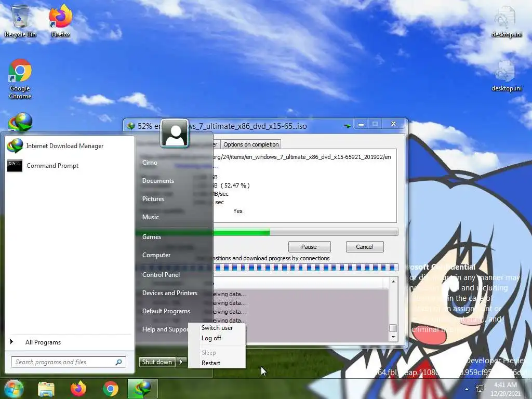Viewport: 532px width, 399px height.
Task: Open Cirno user folder in Start menu
Action: pos(150,163)
